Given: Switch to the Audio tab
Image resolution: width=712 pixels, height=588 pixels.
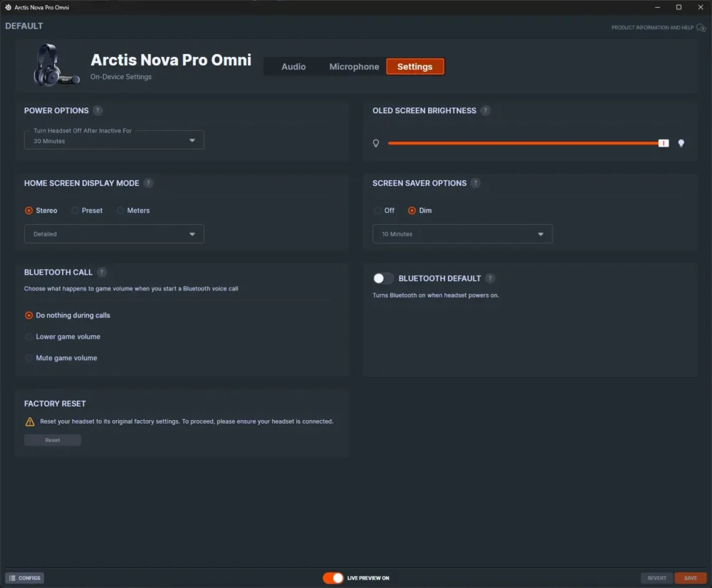Looking at the screenshot, I should point(293,67).
